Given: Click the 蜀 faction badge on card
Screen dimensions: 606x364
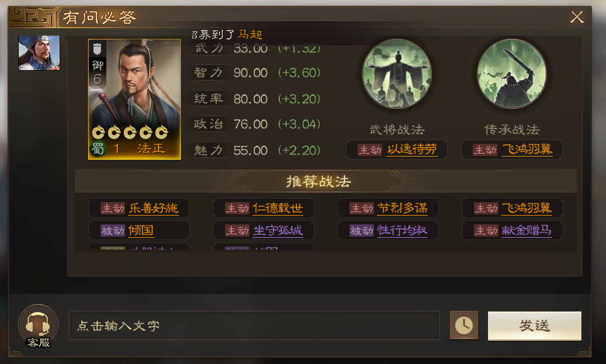Looking at the screenshot, I should [98, 148].
